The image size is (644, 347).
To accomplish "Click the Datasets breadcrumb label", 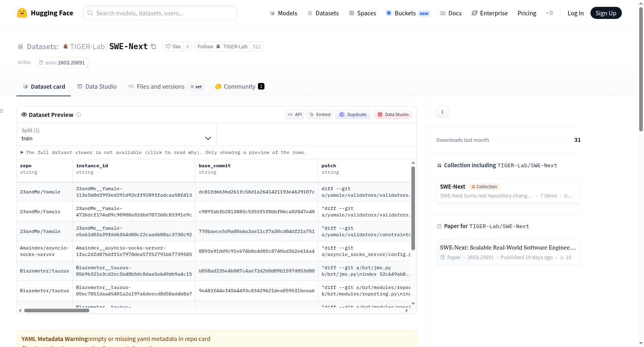I will point(43,46).
